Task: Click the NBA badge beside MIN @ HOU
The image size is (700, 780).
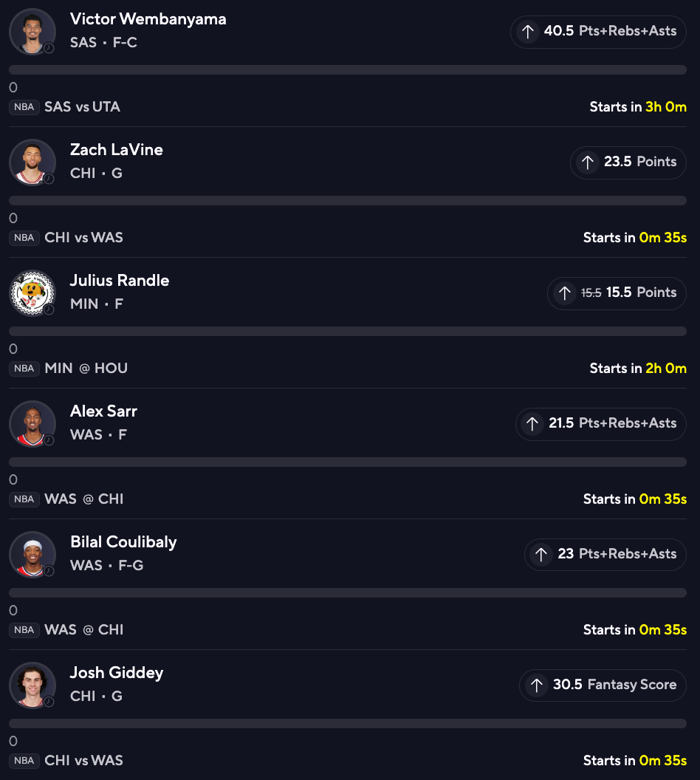Action: point(24,369)
